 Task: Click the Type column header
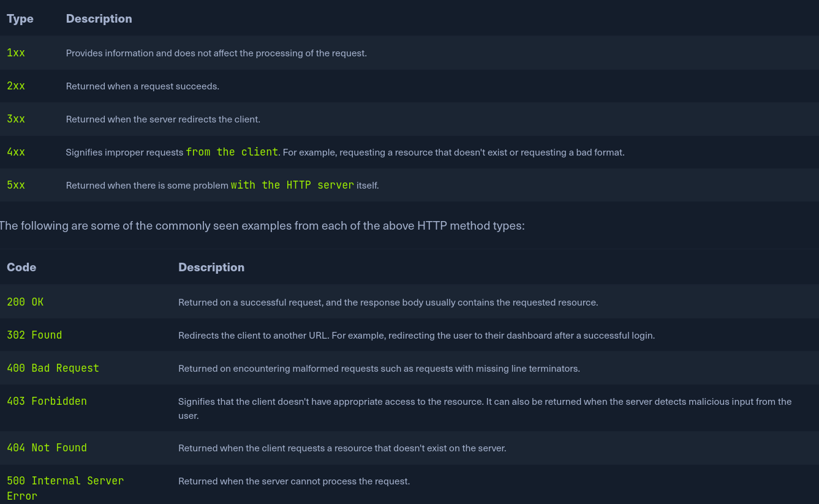tap(20, 18)
